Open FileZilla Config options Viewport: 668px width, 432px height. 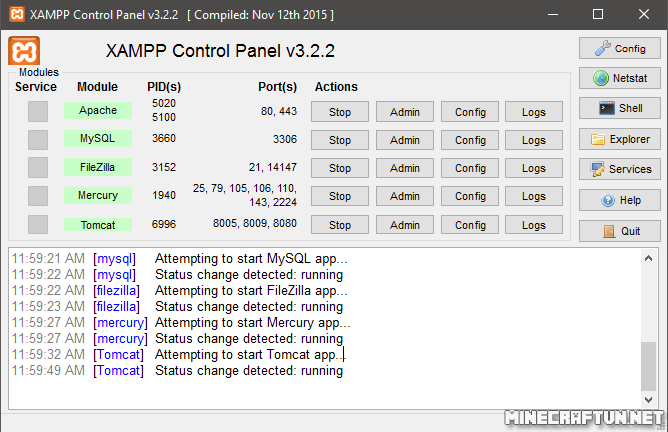470,168
